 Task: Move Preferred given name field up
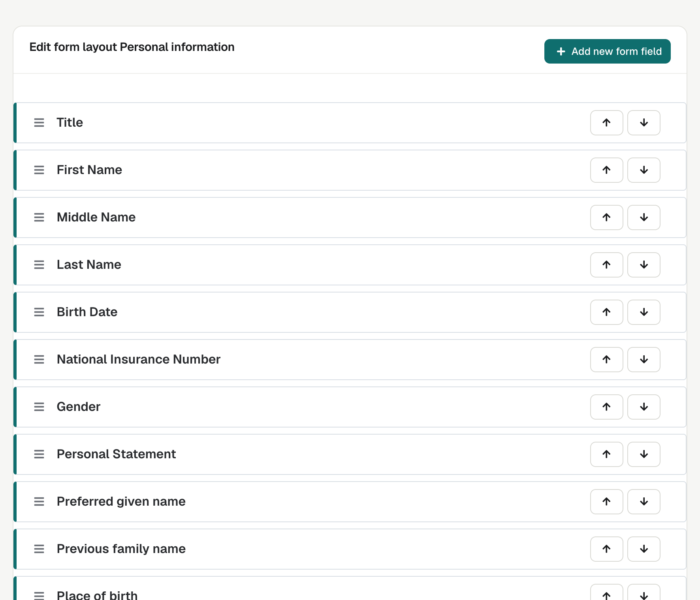click(x=606, y=502)
